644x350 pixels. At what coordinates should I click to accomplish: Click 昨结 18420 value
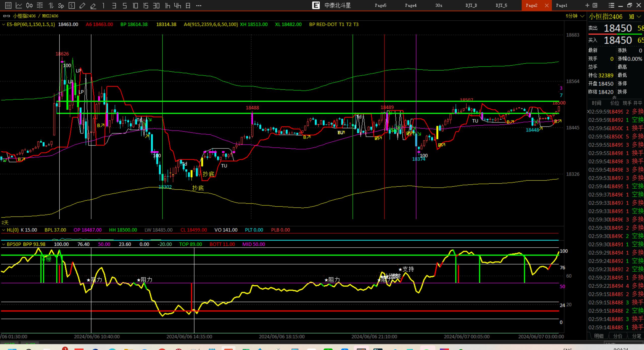(x=605, y=92)
